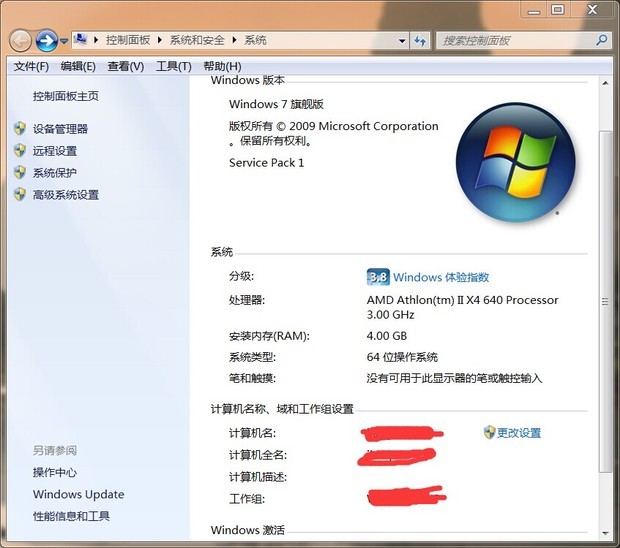
Task: Open 性能信息和工具 link
Action: tap(71, 516)
